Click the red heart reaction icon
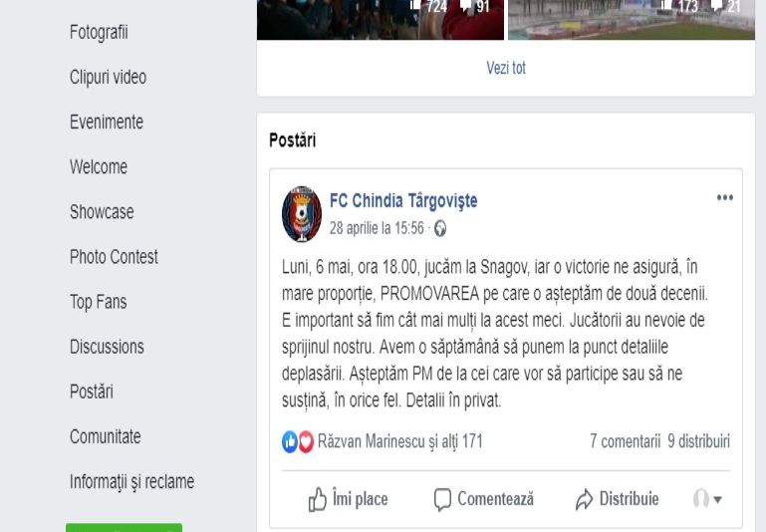766x532 pixels. 306,441
